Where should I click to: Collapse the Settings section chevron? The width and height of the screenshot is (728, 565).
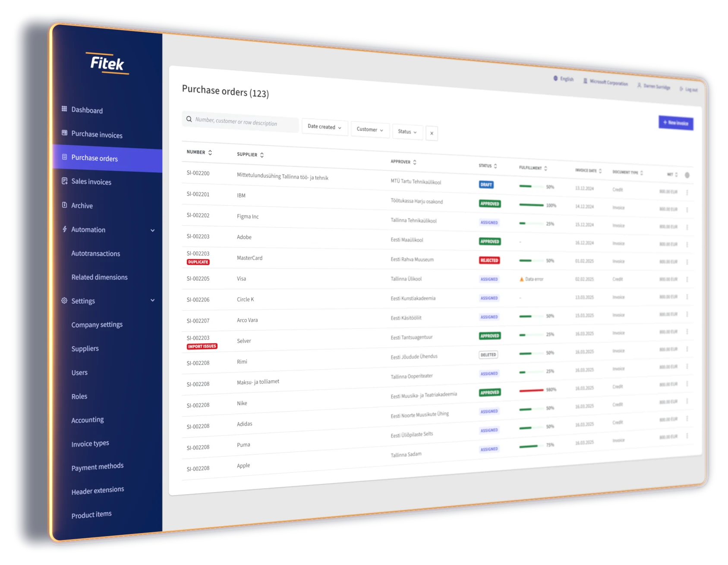tap(153, 300)
